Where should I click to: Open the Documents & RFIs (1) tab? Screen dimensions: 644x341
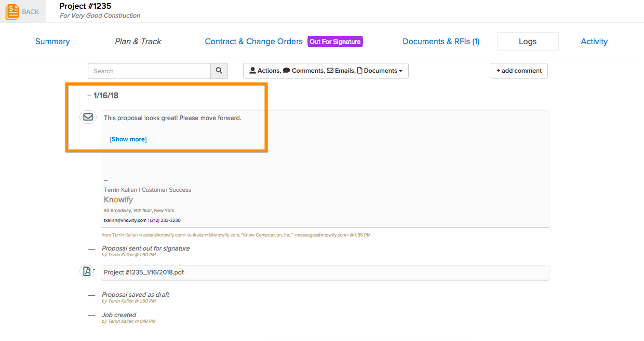tap(440, 41)
